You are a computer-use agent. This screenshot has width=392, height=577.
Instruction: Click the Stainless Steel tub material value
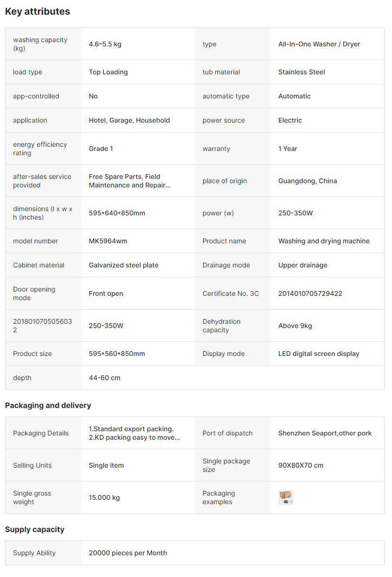302,72
